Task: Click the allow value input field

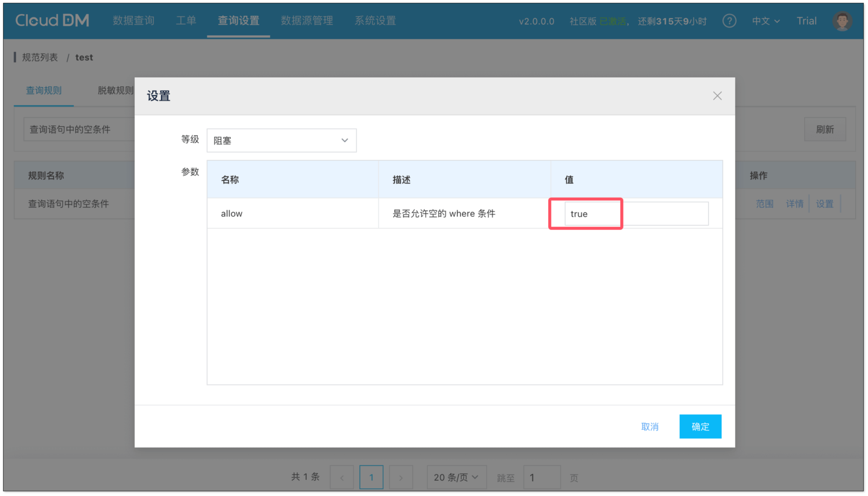Action: [636, 214]
